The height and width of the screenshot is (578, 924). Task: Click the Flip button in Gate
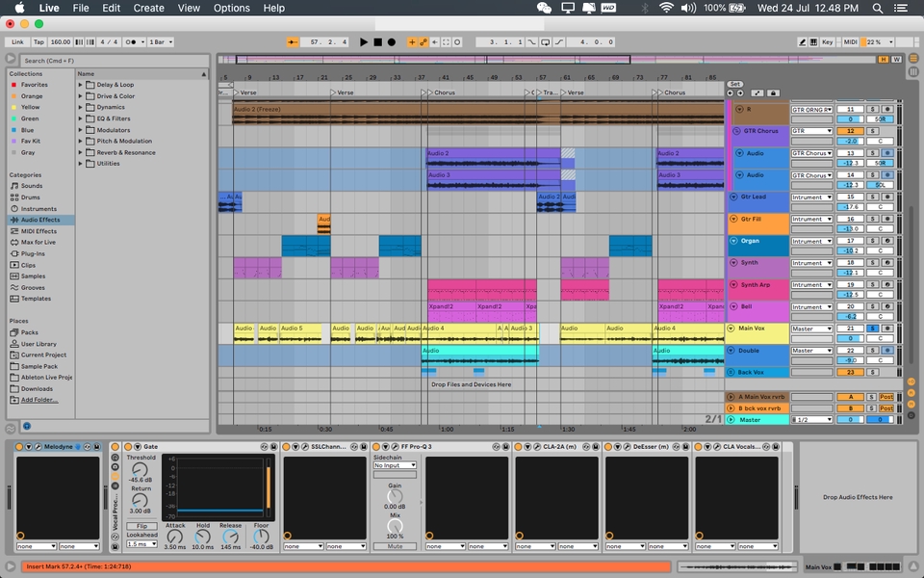click(x=141, y=526)
